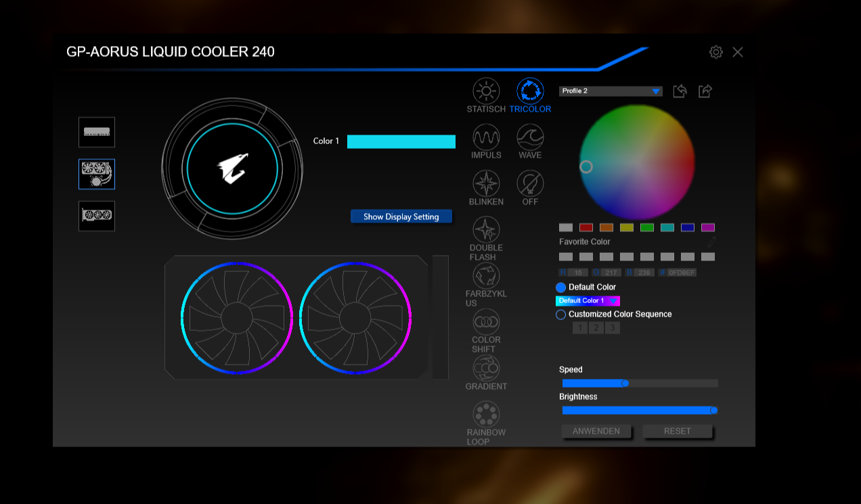The height and width of the screenshot is (504, 861).
Task: Pick the gray preset color swatch
Action: (566, 227)
